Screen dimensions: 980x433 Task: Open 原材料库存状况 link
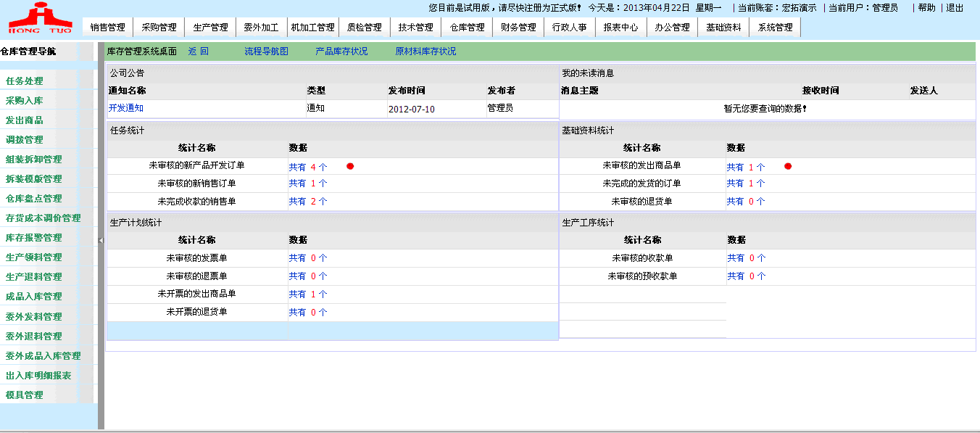[x=425, y=51]
